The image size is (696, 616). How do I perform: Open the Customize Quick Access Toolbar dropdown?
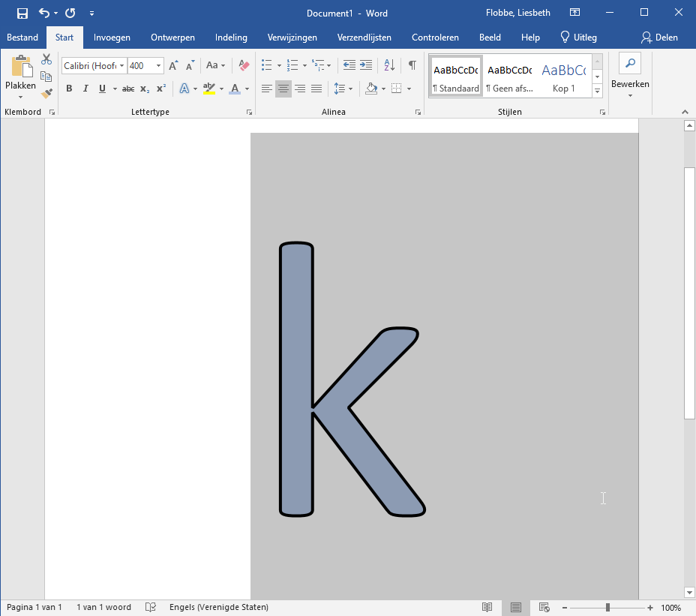coord(91,14)
